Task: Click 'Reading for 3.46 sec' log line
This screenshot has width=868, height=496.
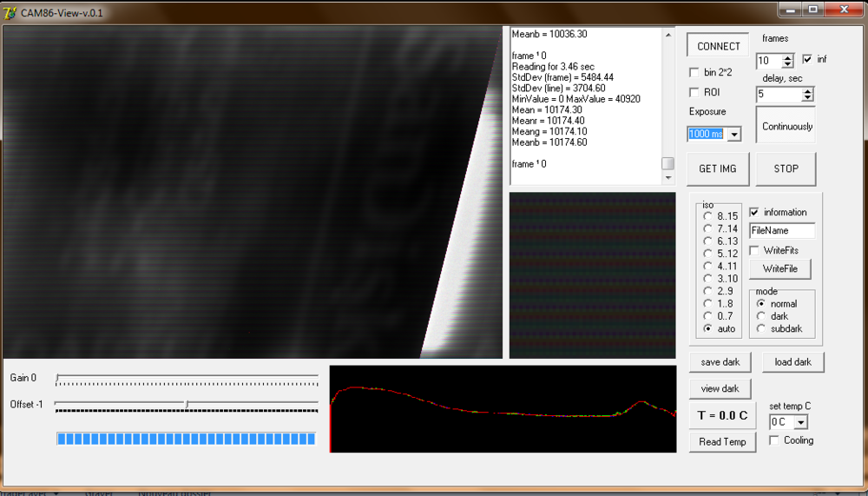Action: (x=553, y=67)
